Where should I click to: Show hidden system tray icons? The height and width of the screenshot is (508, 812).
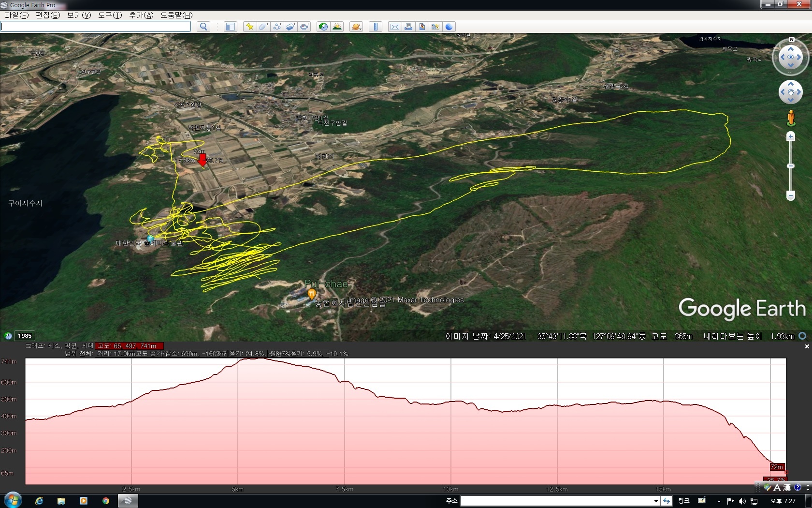coord(719,501)
